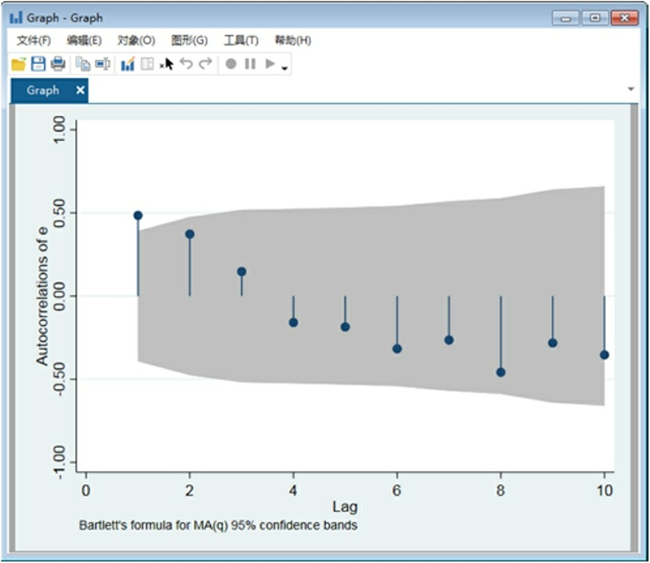Screen dimensions: 650x563
Task: Open the 图形(G) menu
Action: click(x=189, y=40)
